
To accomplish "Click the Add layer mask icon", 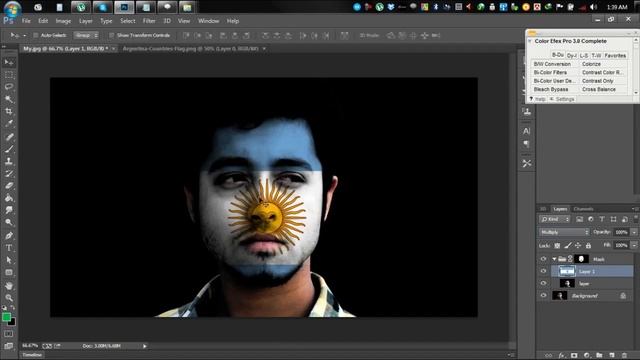I will pos(574,356).
